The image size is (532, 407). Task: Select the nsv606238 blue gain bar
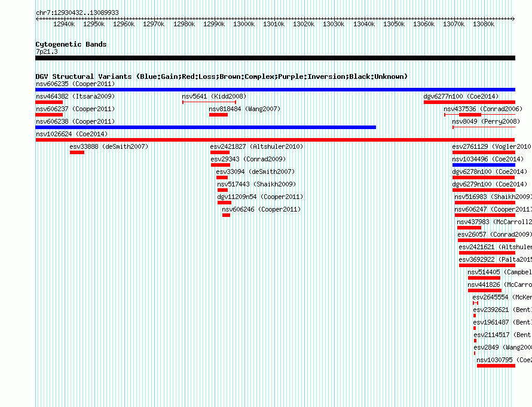pyautogui.click(x=206, y=127)
